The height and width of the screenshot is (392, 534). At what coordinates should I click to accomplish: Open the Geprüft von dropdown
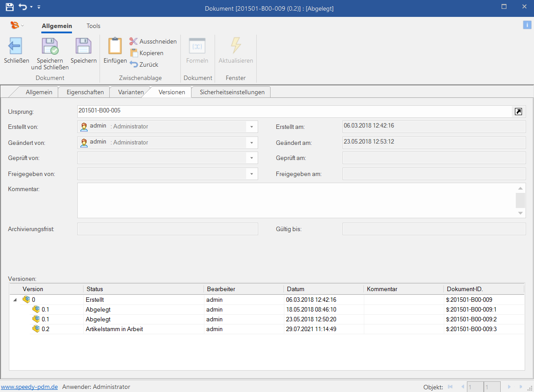pyautogui.click(x=251, y=158)
